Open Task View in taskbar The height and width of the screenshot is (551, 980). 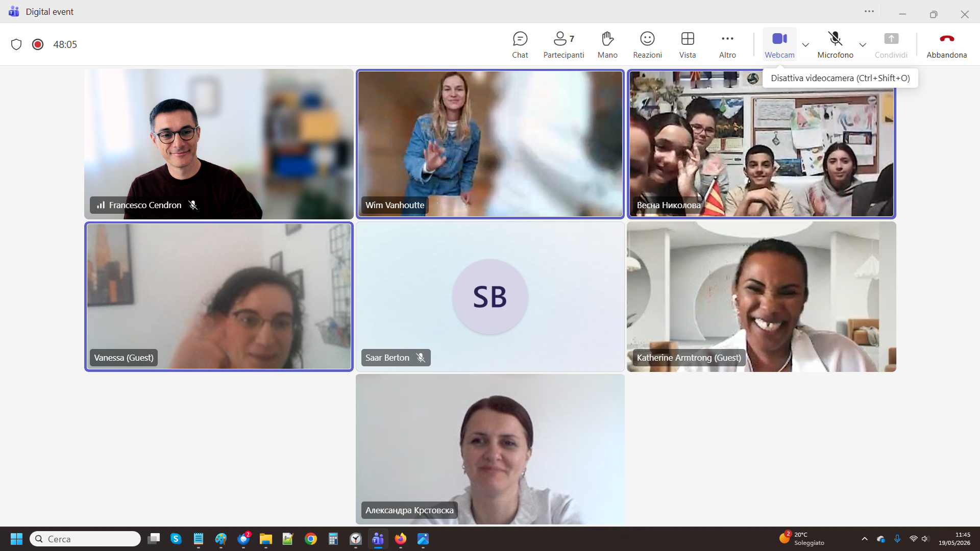[154, 539]
